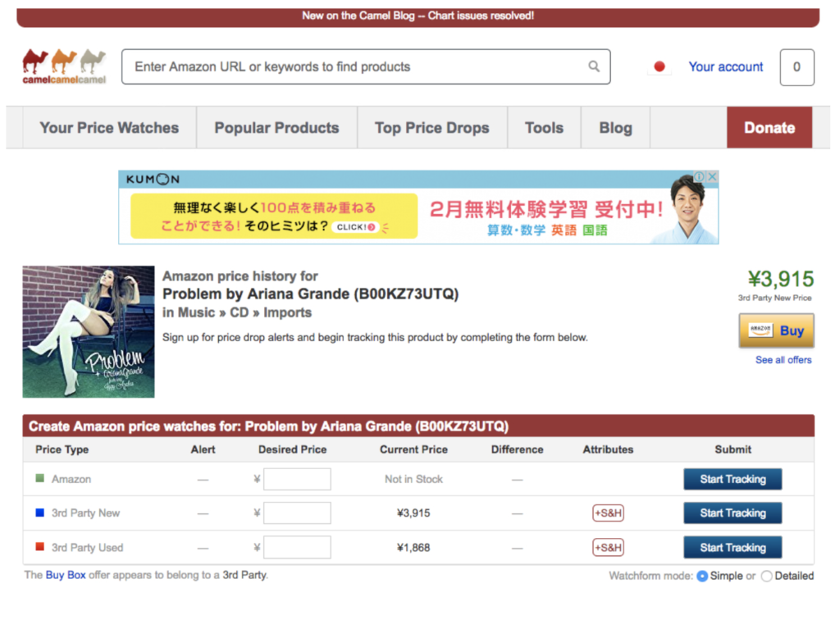The width and height of the screenshot is (840, 629).
Task: Click the ¥1,868 current price
Action: click(413, 548)
